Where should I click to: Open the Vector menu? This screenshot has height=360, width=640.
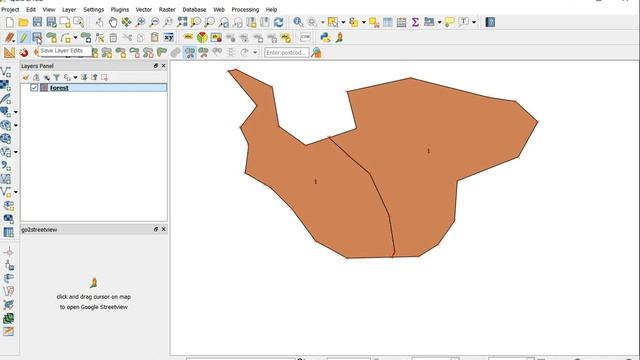point(144,9)
